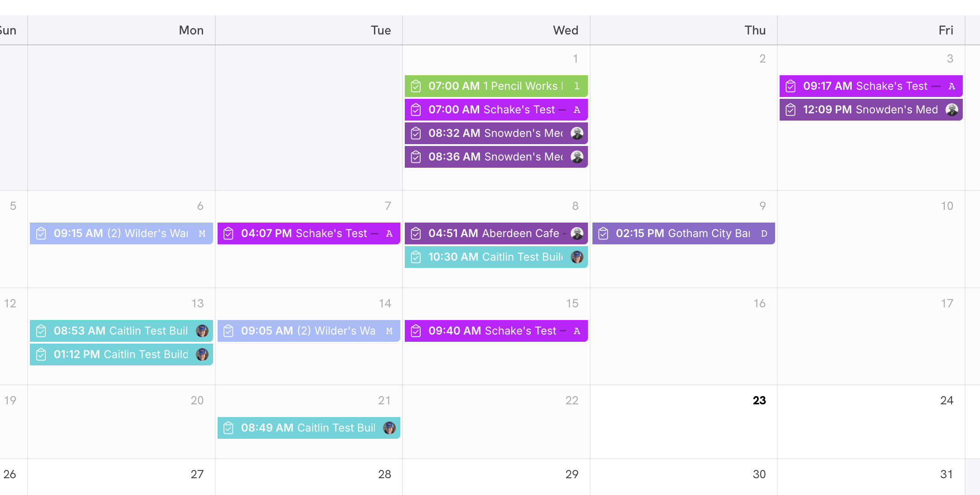Click the avatar on 08:32 AM Snowden's event
The image size is (980, 495).
[577, 133]
